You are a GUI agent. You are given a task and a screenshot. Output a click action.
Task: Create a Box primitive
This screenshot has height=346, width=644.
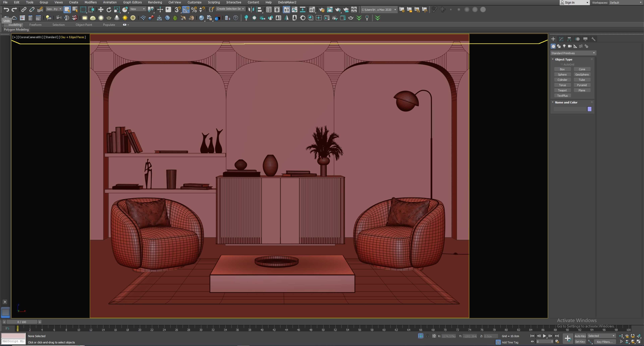562,69
